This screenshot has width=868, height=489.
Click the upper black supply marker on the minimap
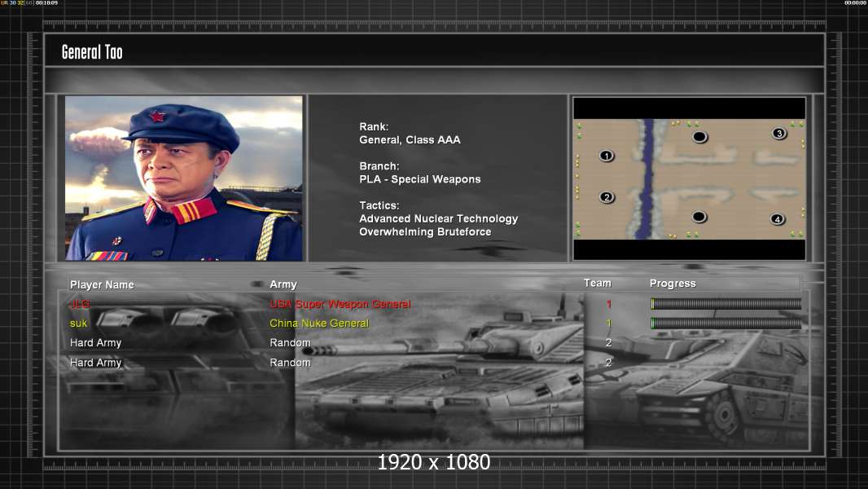[x=699, y=137]
